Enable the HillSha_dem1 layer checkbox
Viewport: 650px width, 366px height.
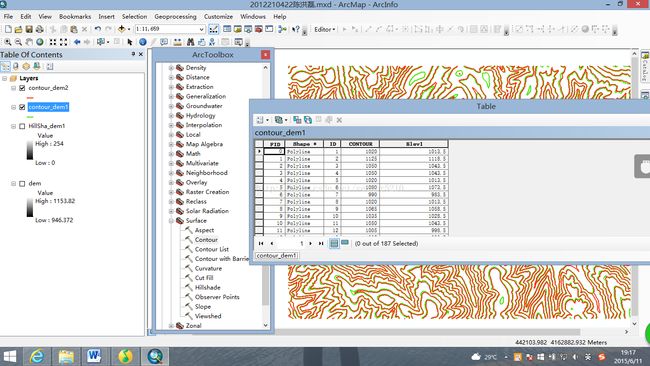22,126
